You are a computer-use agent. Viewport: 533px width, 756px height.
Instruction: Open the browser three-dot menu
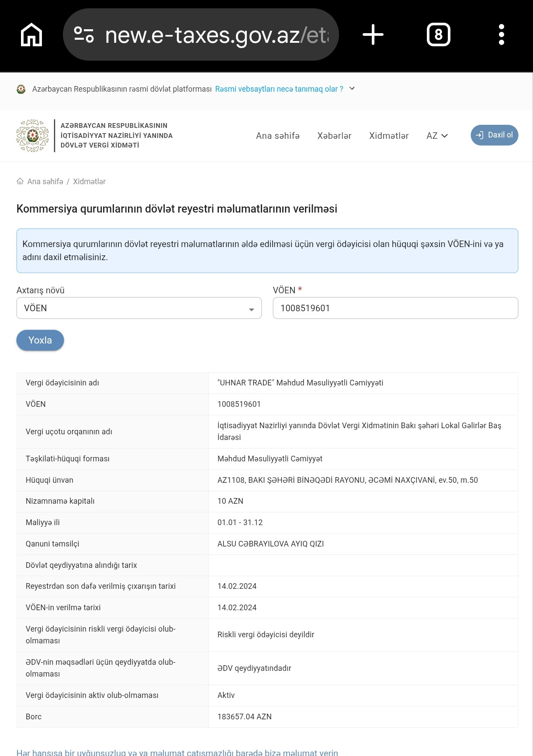(502, 34)
